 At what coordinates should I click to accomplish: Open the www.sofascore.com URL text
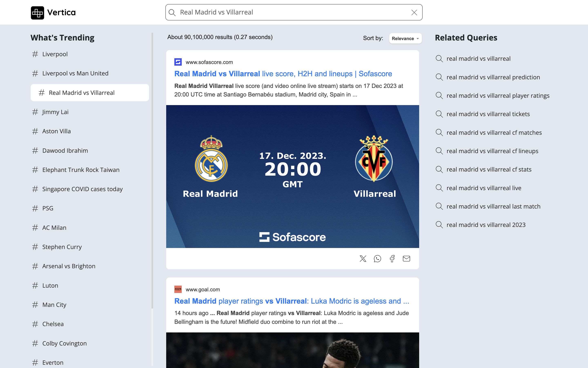click(x=209, y=62)
